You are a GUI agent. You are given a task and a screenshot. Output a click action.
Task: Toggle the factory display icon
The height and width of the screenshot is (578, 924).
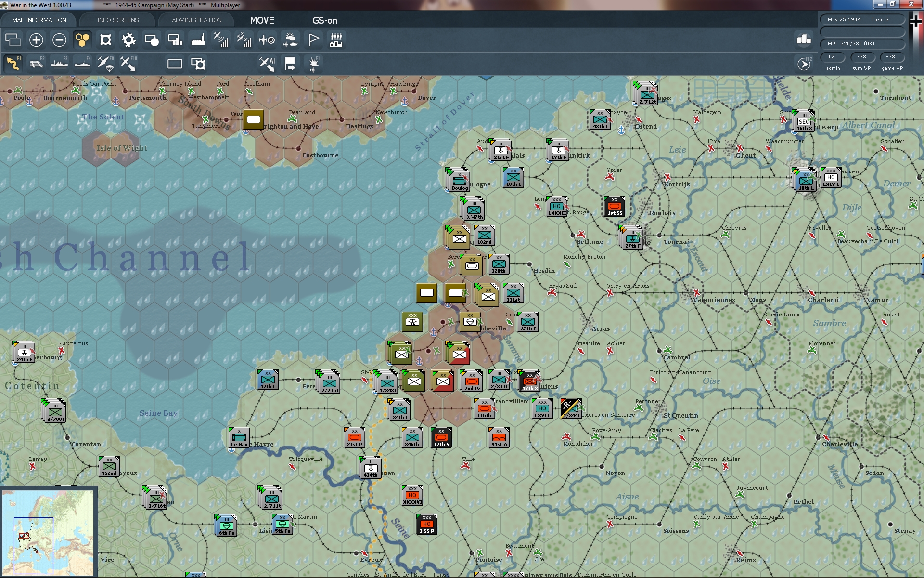tap(198, 40)
